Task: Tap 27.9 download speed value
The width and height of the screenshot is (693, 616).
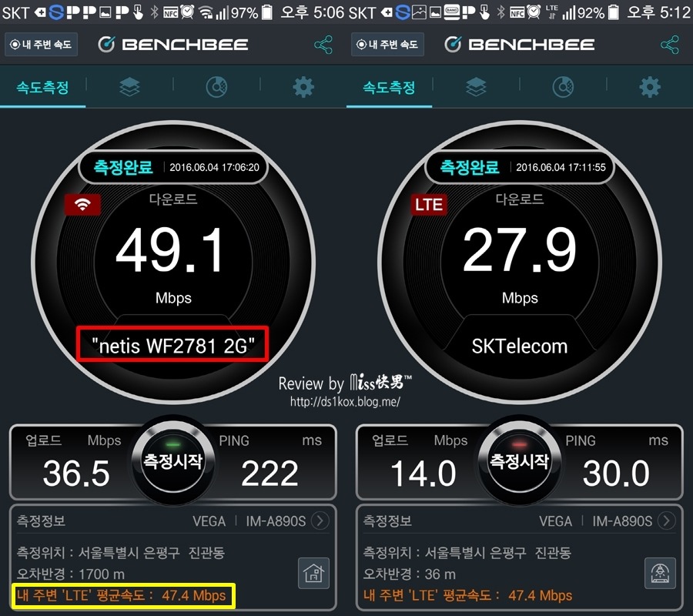Action: [x=519, y=249]
